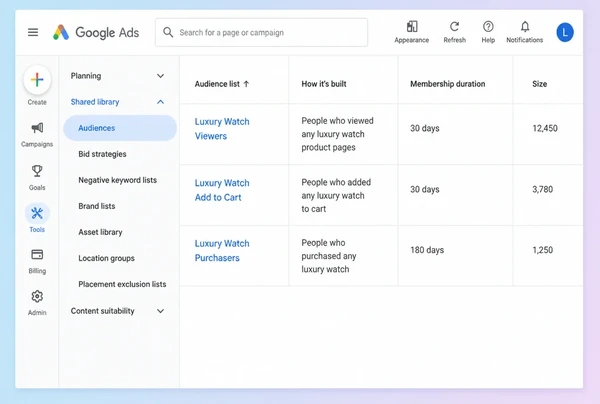Click the sort arrow beside Audience list

pos(246,84)
